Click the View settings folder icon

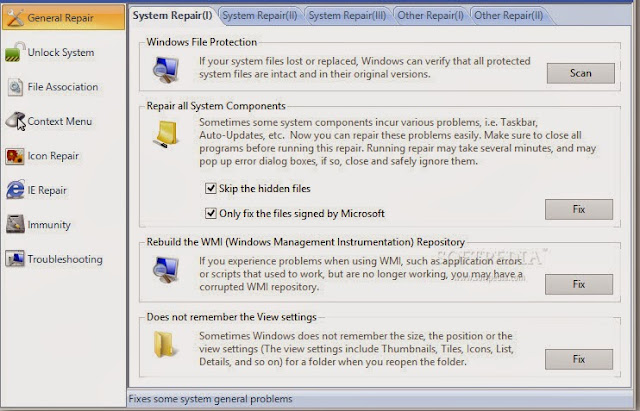click(165, 344)
